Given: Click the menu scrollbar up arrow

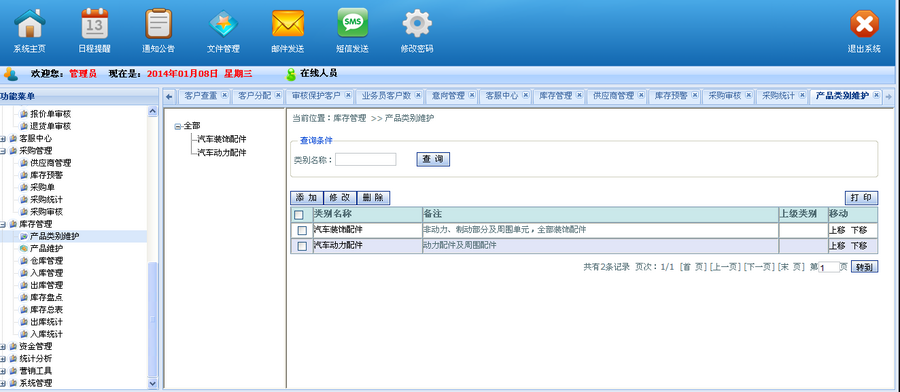Looking at the screenshot, I should click(152, 112).
